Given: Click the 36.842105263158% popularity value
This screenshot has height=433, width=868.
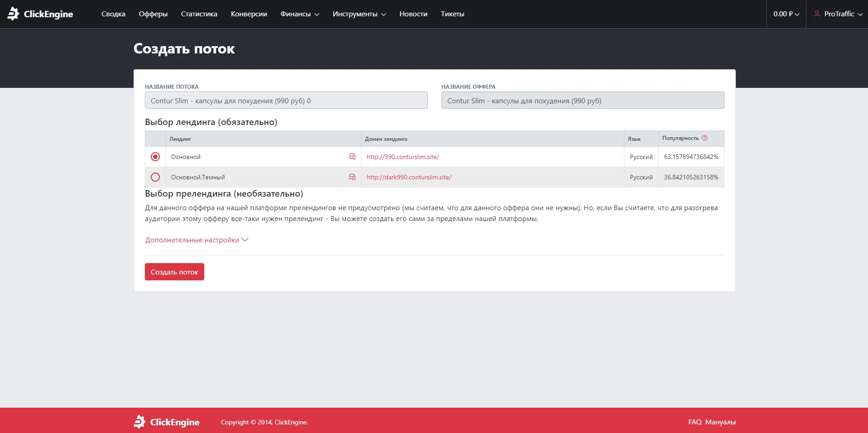Looking at the screenshot, I should click(x=691, y=177).
